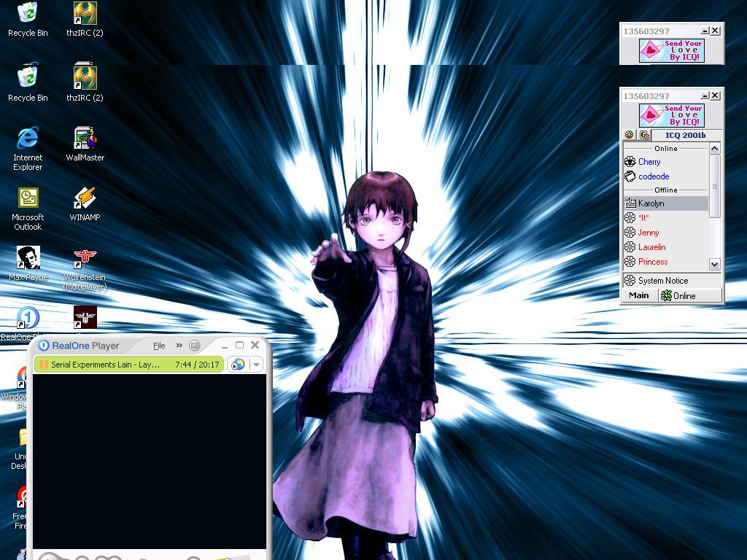The width and height of the screenshot is (747, 560).
Task: Click the 7:44 / 20:17 playback time
Action: pyautogui.click(x=197, y=365)
